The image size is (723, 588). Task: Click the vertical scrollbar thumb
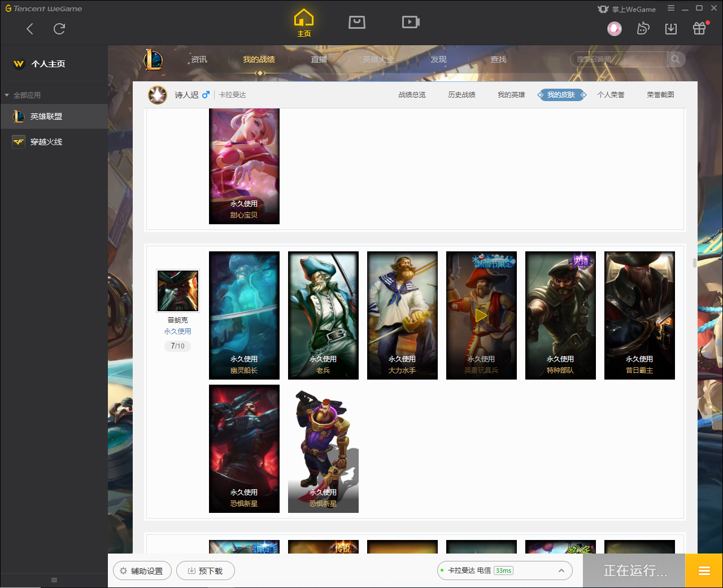694,263
